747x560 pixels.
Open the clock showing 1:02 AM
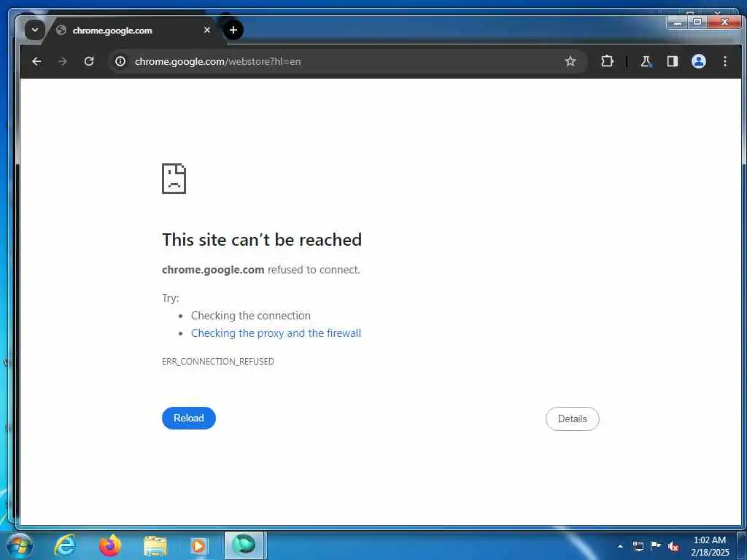coord(710,546)
